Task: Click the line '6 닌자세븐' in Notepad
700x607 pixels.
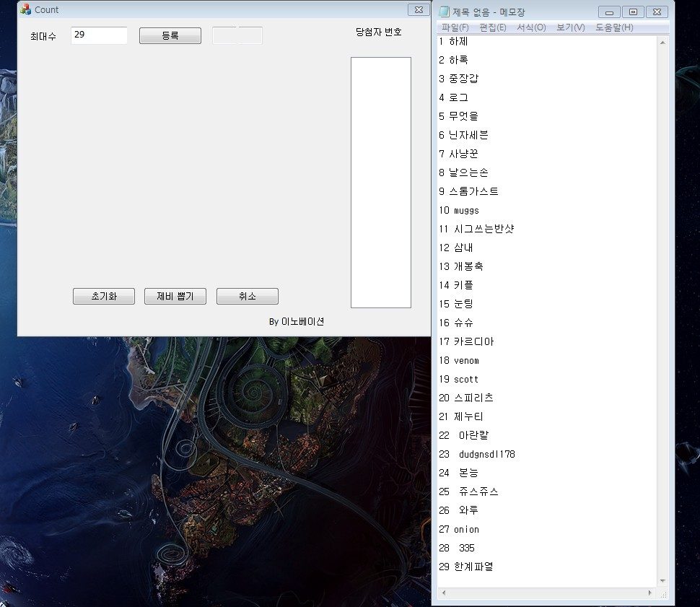Action: click(463, 135)
